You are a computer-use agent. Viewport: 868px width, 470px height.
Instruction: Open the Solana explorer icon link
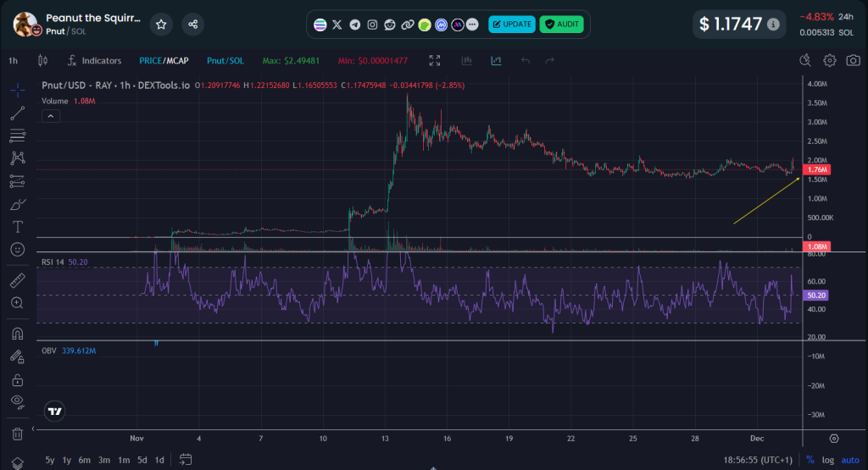pyautogui.click(x=320, y=25)
